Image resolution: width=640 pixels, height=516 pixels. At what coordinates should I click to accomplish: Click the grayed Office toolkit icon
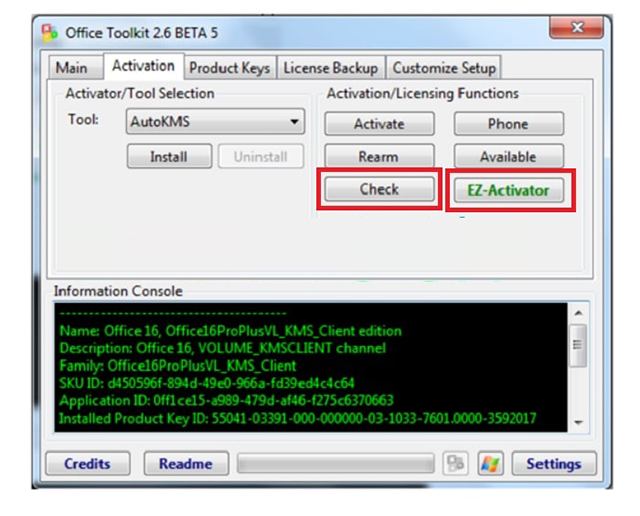pyautogui.click(x=455, y=463)
